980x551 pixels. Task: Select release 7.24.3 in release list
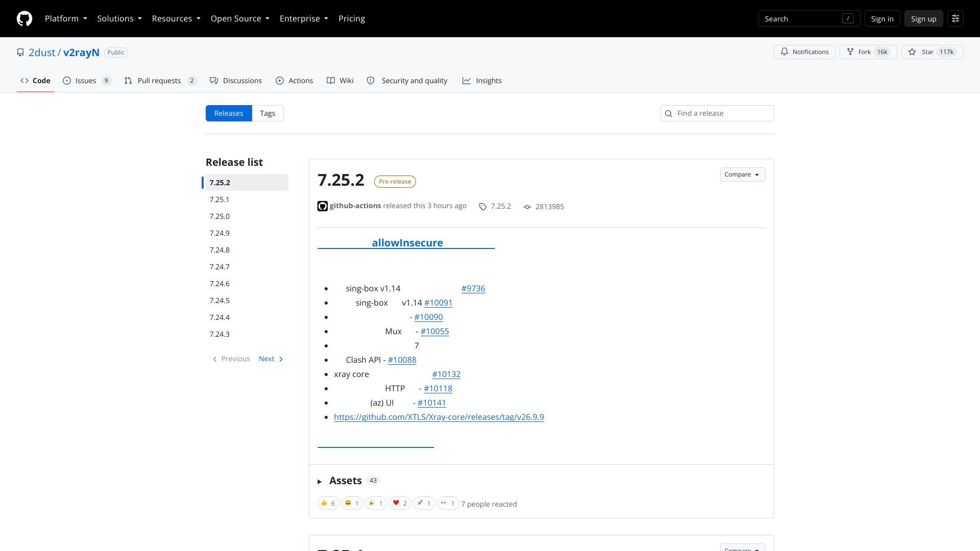click(x=247, y=334)
